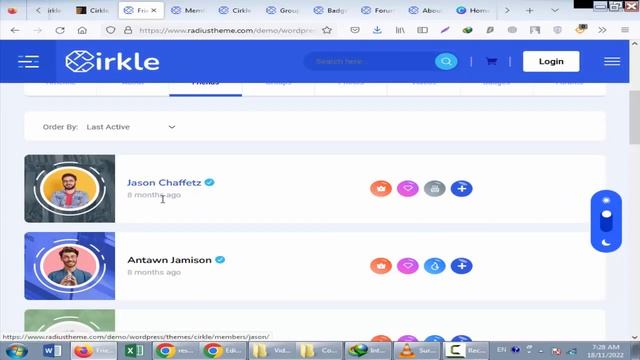Open Antawn Jamison profile link

[169, 260]
